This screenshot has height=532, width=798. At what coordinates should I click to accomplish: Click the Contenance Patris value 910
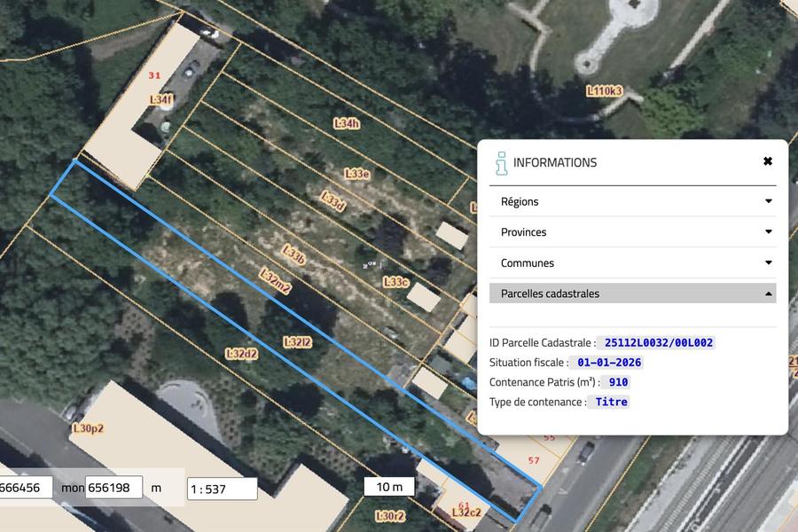pyautogui.click(x=618, y=382)
